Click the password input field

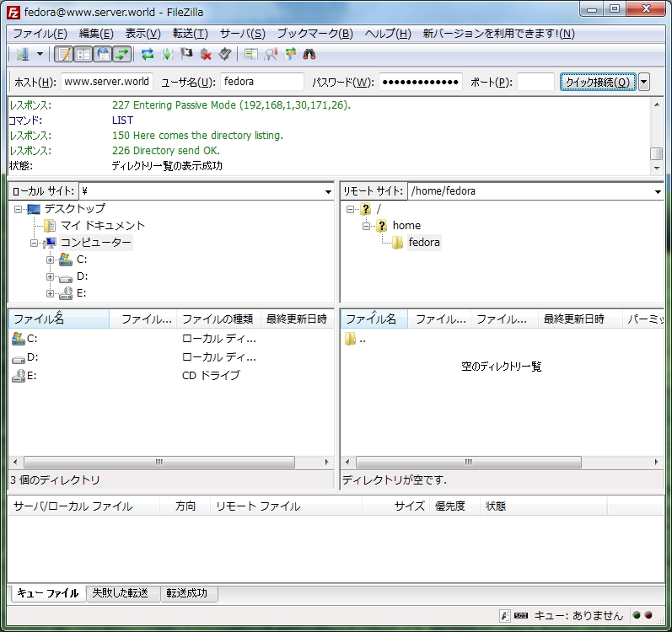point(421,82)
